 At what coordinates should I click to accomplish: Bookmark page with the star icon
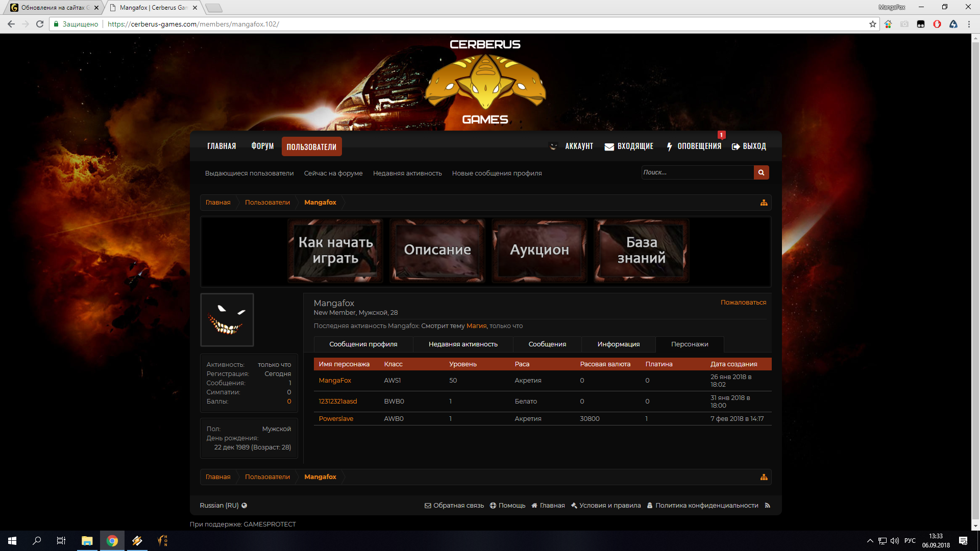[x=872, y=24]
